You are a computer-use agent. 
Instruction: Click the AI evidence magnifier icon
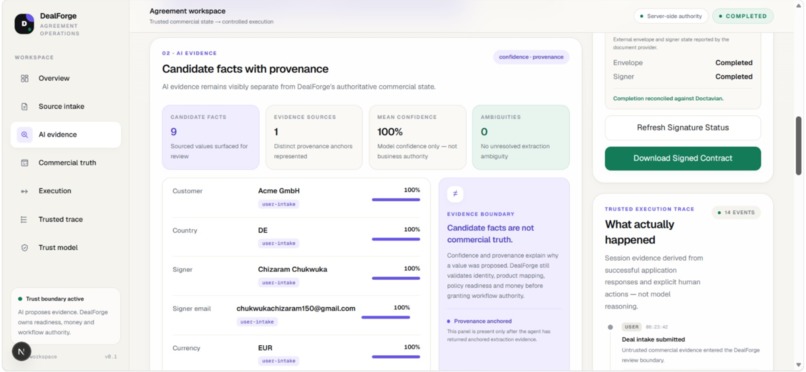pyautogui.click(x=24, y=135)
